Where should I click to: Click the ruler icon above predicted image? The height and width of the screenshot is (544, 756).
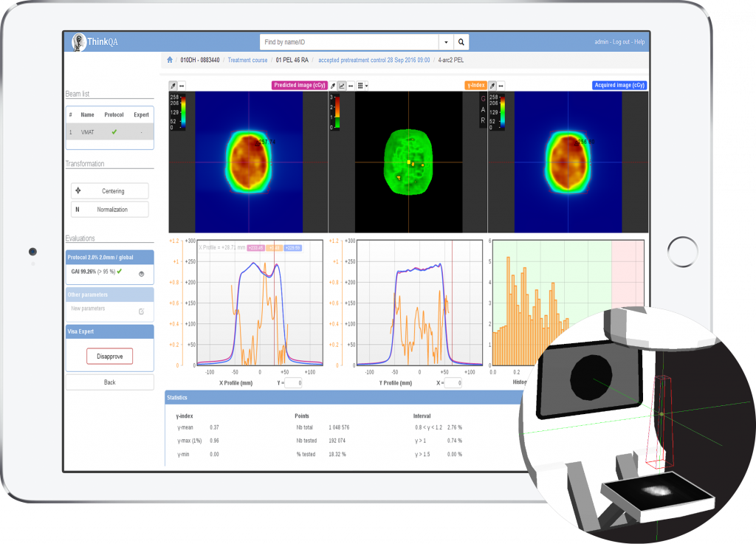(182, 86)
